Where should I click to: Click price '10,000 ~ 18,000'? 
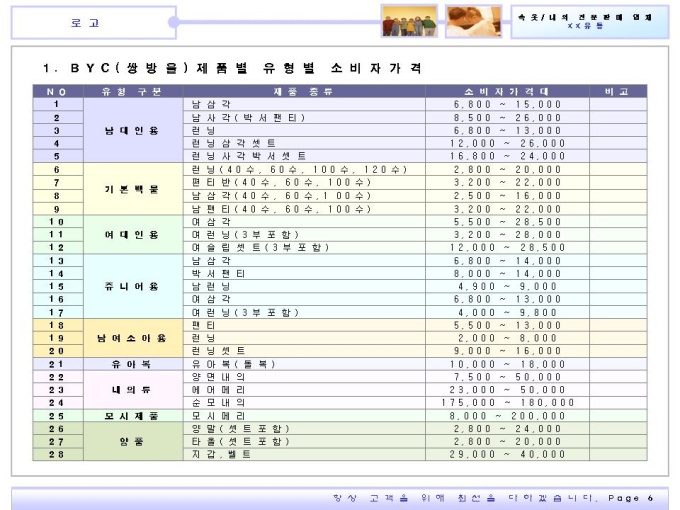[507, 364]
